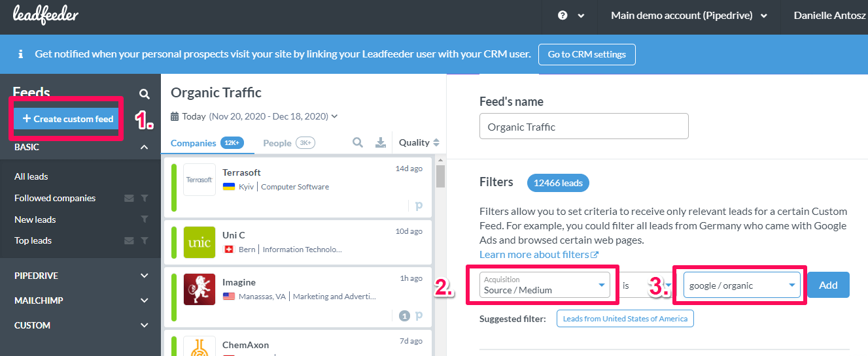Viewport: 868px width, 356px height.
Task: Open the google / organic value dropdown
Action: pos(742,285)
